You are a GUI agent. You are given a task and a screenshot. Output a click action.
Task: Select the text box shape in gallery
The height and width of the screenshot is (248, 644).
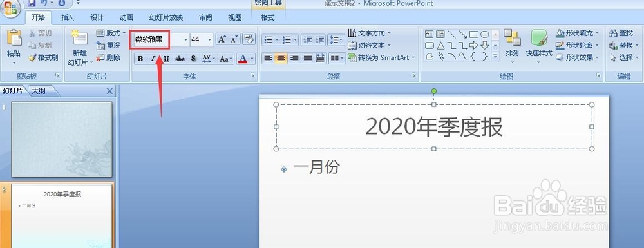tap(429, 34)
